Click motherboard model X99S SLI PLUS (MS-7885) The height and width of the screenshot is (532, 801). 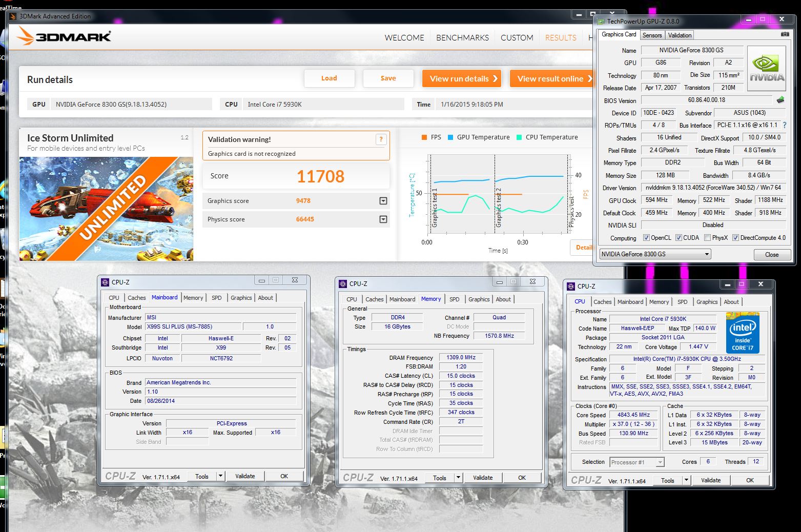(193, 326)
